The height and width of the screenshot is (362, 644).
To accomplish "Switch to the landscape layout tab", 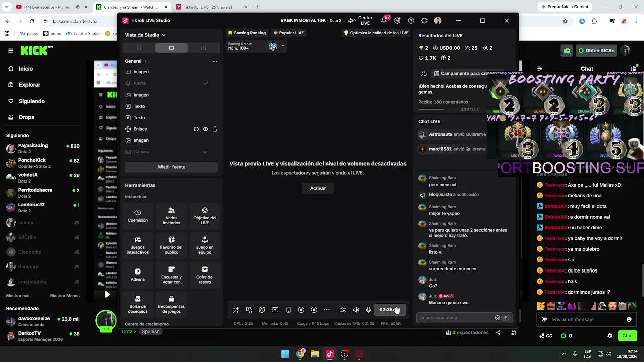I will tap(172, 48).
